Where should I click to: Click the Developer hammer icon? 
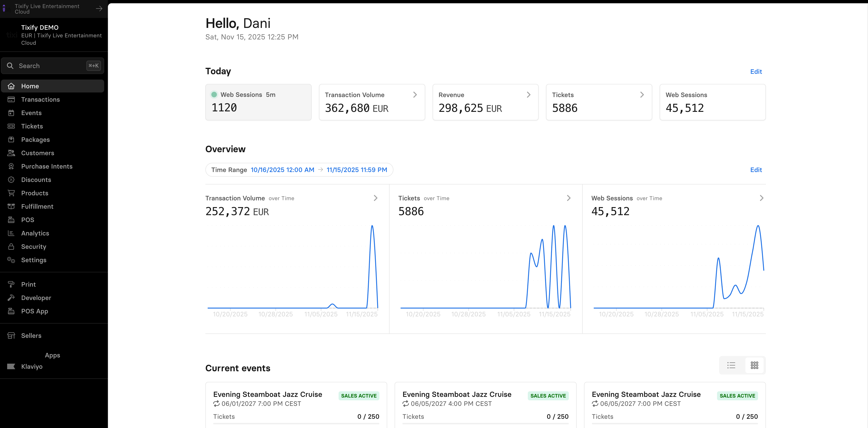(x=11, y=297)
